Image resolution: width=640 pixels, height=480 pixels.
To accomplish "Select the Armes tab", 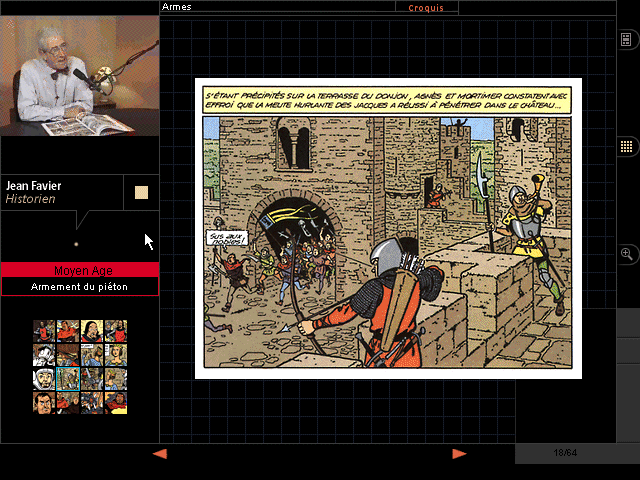I will coord(176,7).
